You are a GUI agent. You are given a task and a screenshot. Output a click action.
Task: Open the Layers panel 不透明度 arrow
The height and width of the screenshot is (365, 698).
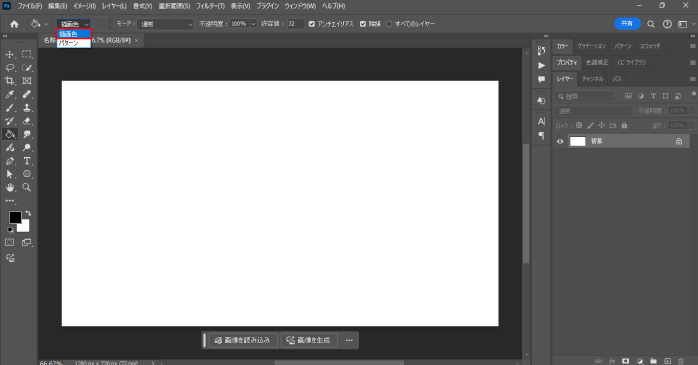pyautogui.click(x=692, y=111)
